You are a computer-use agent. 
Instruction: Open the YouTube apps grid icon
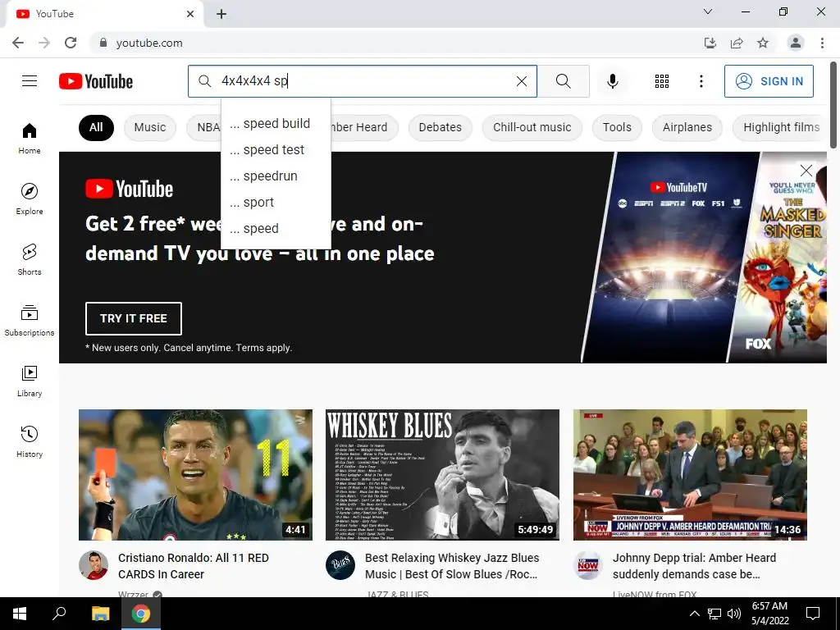[x=662, y=81]
